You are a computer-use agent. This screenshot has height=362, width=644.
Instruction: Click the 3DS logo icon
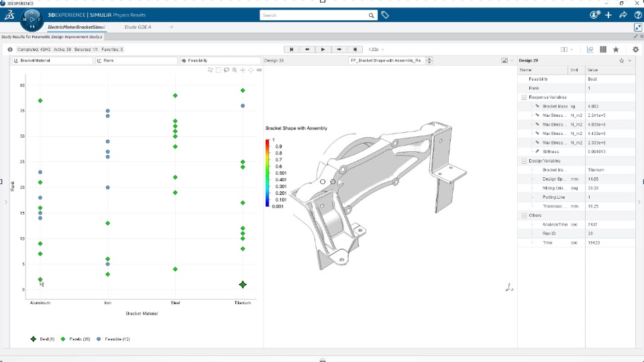(x=9, y=15)
